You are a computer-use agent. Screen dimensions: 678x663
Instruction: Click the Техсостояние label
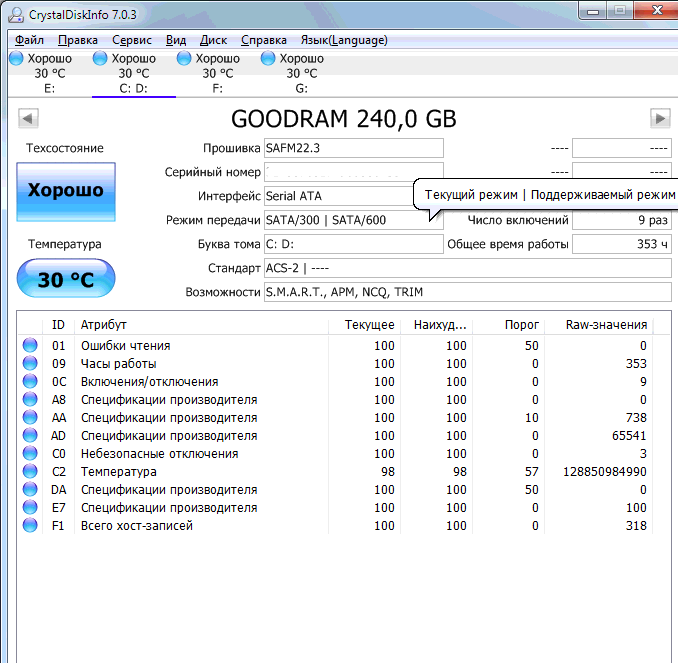(65, 148)
